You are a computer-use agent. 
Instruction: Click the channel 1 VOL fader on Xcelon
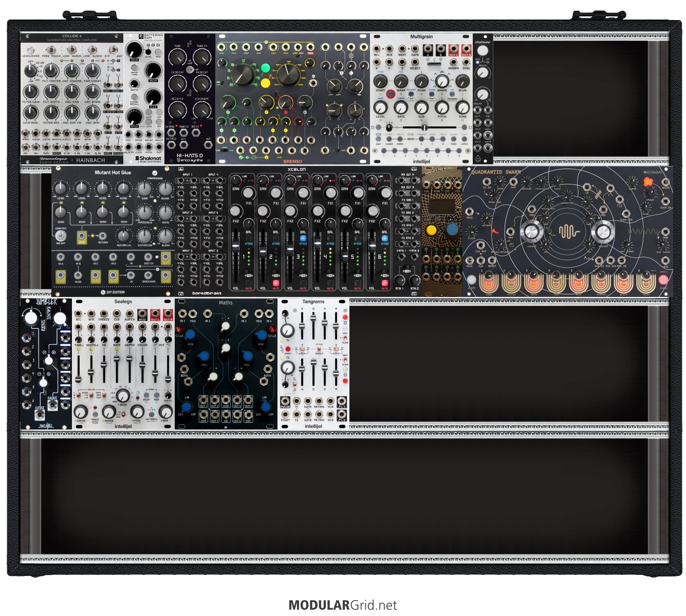236,247
